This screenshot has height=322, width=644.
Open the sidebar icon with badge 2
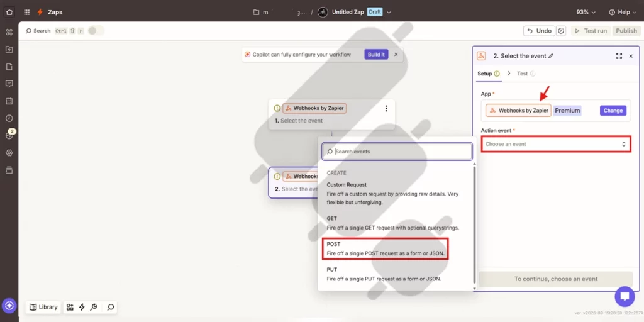click(x=9, y=135)
